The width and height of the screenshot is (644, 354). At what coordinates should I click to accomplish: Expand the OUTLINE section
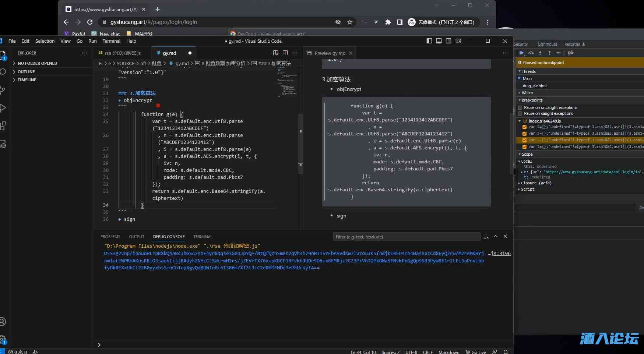26,72
